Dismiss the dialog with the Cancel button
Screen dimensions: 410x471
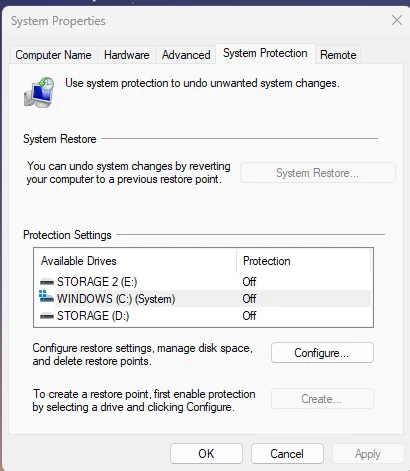[287, 454]
